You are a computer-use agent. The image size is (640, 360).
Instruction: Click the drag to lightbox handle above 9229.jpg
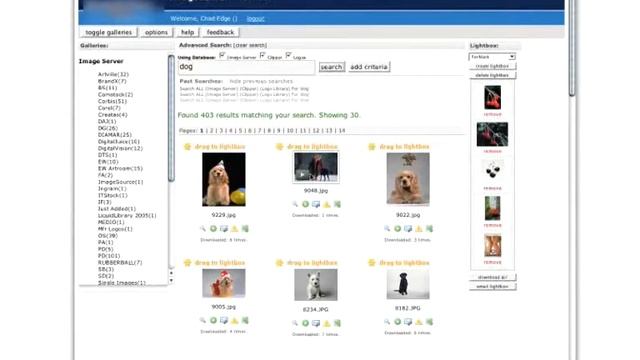[x=215, y=147]
